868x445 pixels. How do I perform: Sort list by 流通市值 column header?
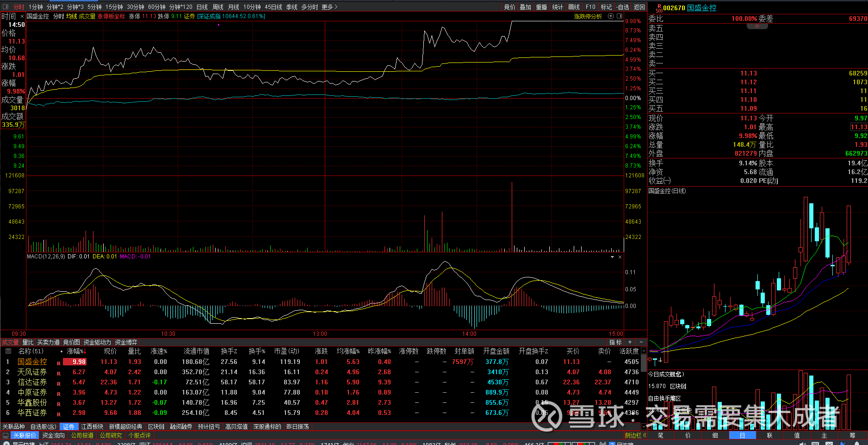196,351
